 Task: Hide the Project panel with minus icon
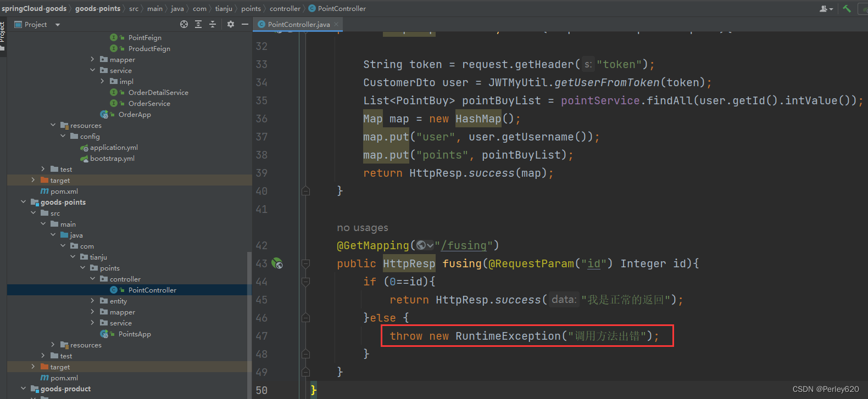point(245,24)
